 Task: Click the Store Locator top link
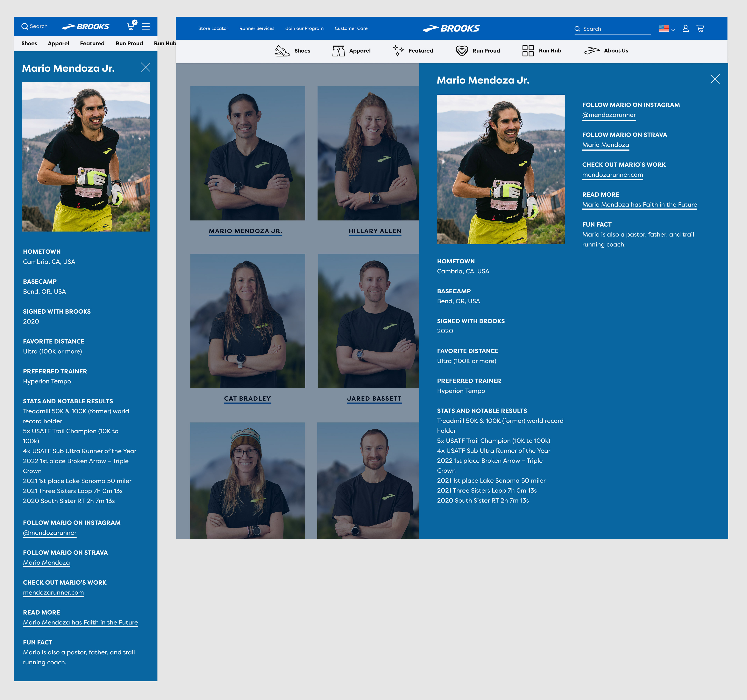point(213,29)
